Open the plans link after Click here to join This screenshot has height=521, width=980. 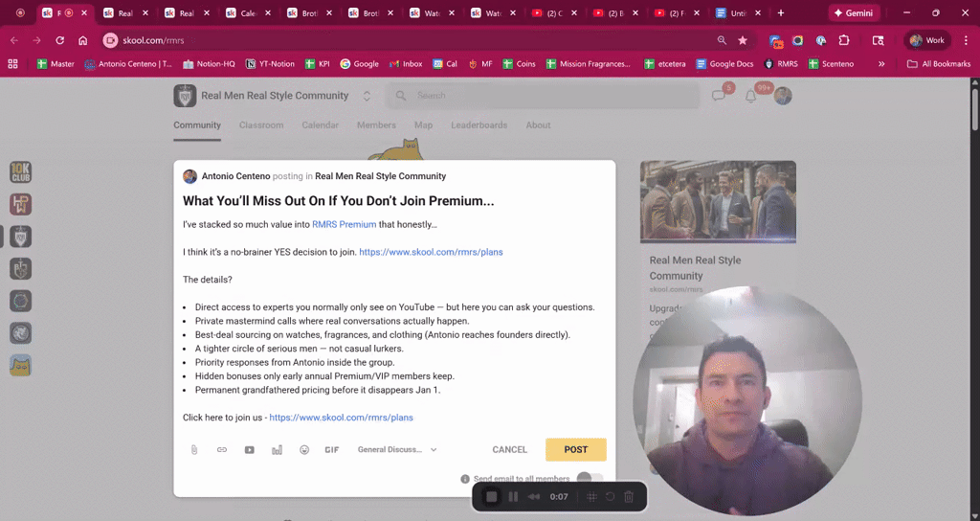click(341, 418)
